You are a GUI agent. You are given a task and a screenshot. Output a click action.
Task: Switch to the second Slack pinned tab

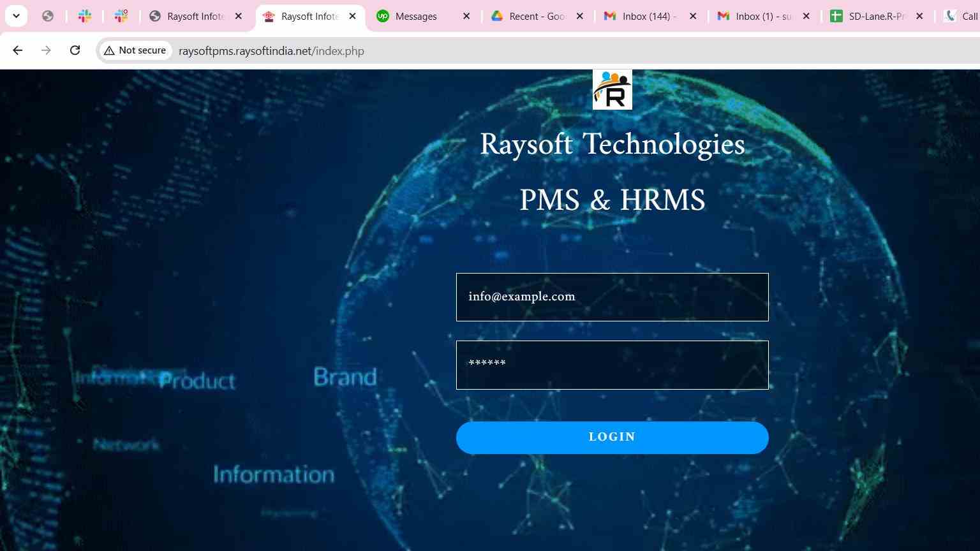click(x=121, y=16)
